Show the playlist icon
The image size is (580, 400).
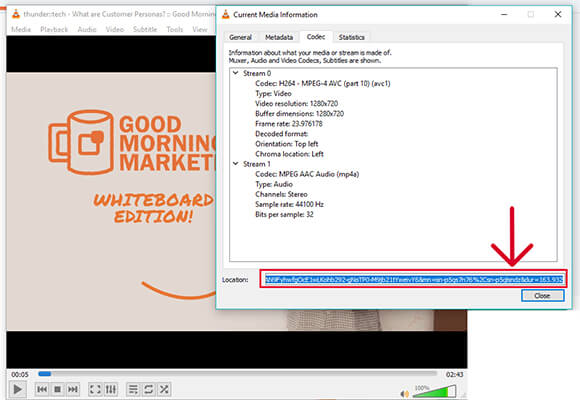tap(133, 389)
